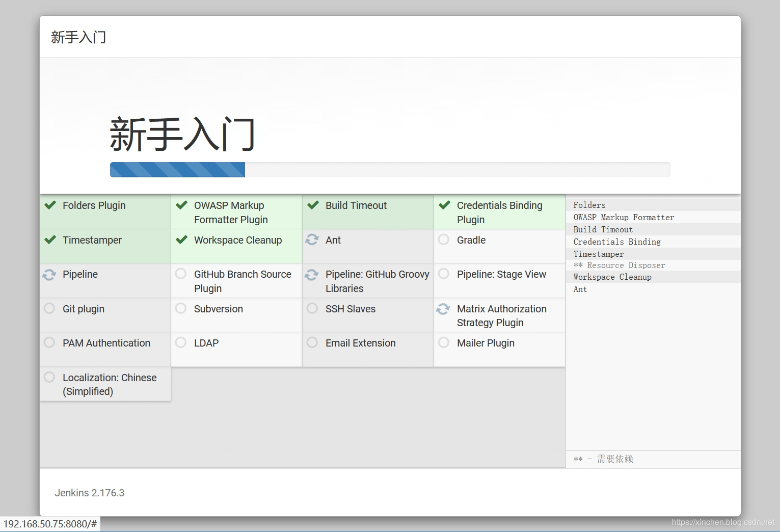Click the checkmark icon next to Timestamper

click(x=50, y=240)
